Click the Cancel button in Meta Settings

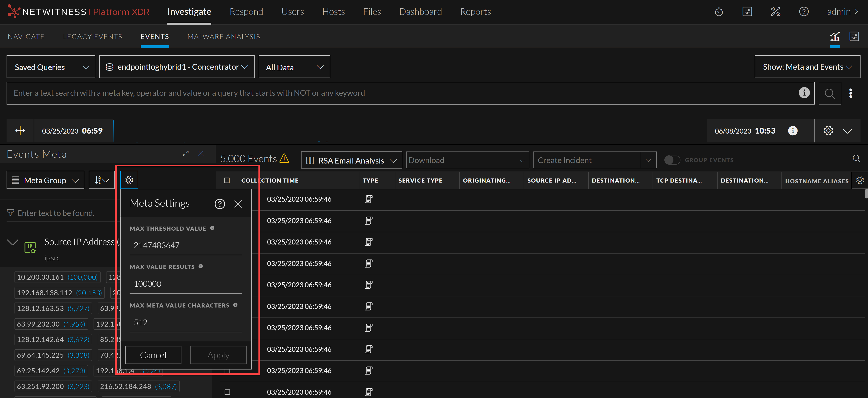click(x=153, y=355)
